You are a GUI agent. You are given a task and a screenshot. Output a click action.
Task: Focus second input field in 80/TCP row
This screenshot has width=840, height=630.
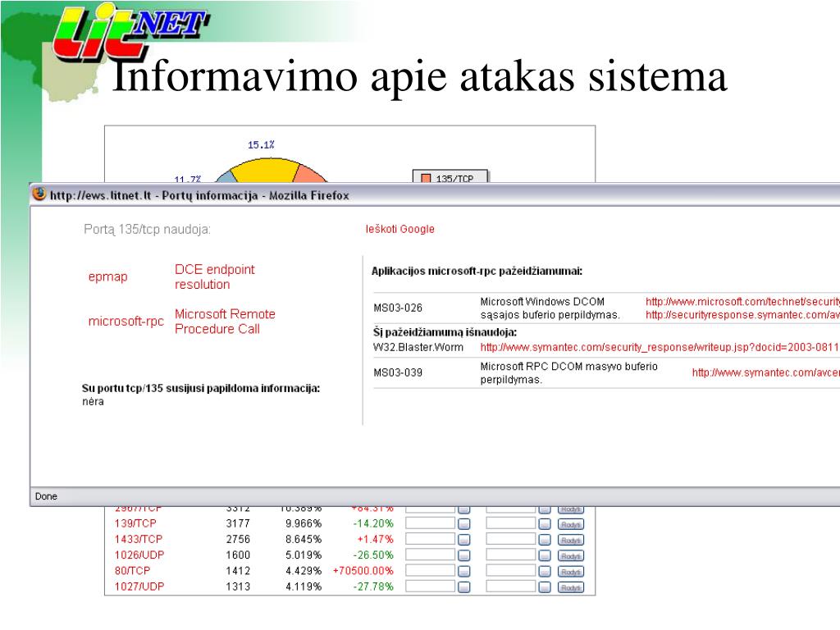(511, 571)
